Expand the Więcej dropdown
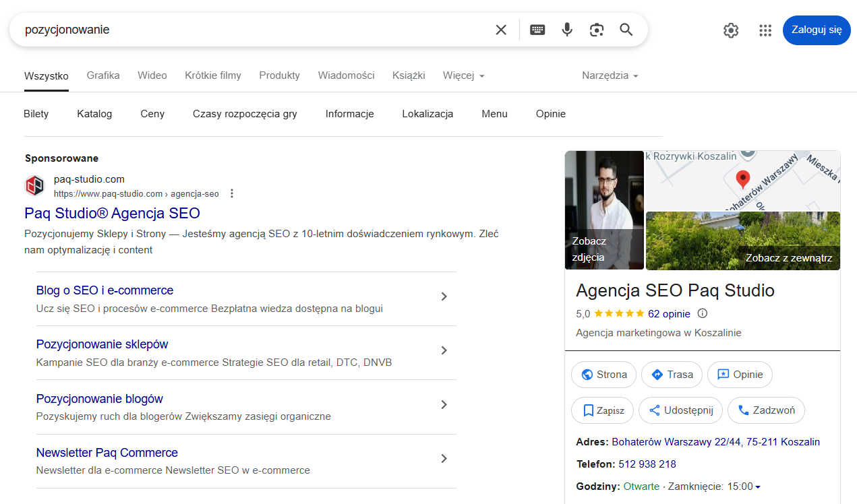Viewport: 857px width, 504px height. [x=464, y=75]
